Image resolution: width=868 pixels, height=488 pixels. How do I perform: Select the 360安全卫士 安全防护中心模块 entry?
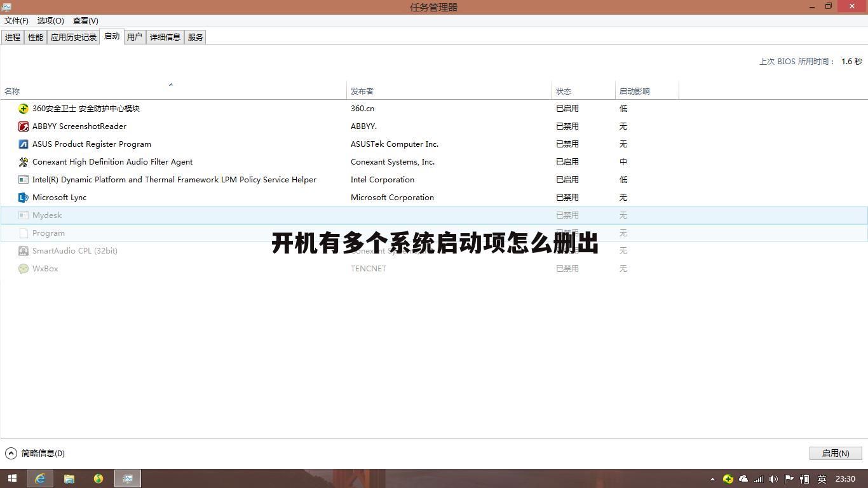[434, 109]
